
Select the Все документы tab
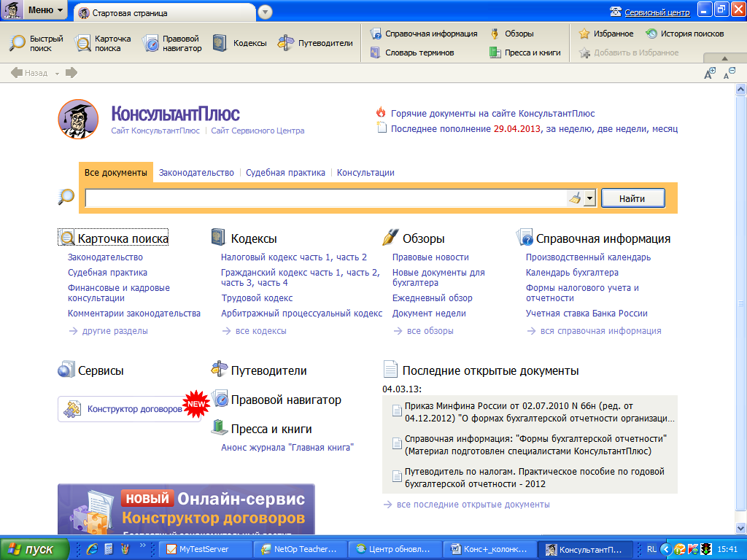click(116, 172)
